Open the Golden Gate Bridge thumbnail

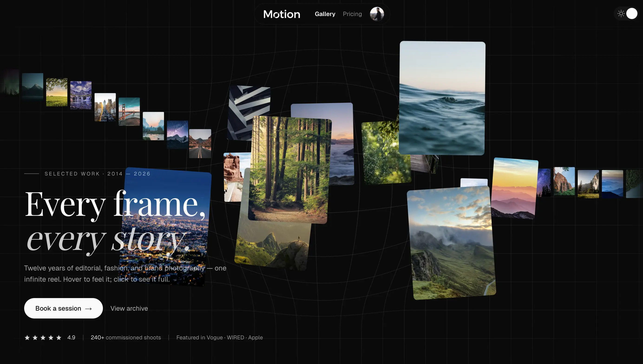(129, 111)
